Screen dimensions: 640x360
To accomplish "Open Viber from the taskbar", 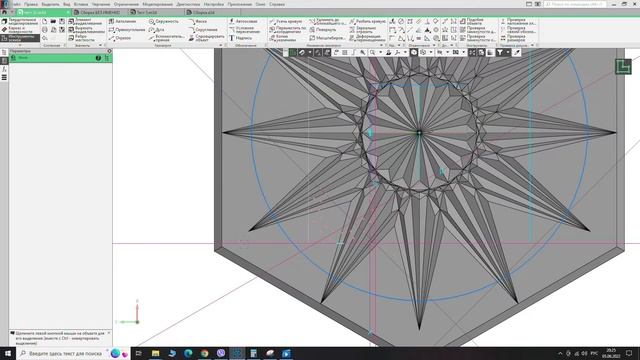I will [x=221, y=353].
